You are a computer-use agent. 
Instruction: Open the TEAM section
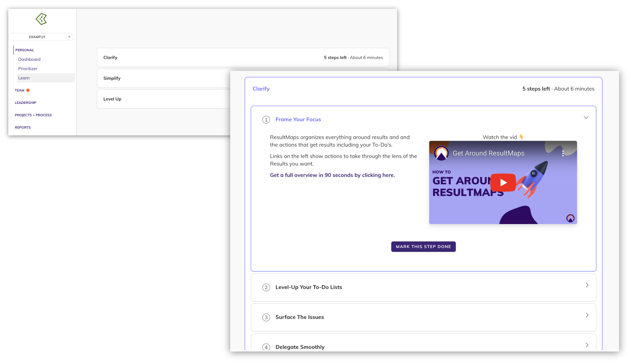19,90
